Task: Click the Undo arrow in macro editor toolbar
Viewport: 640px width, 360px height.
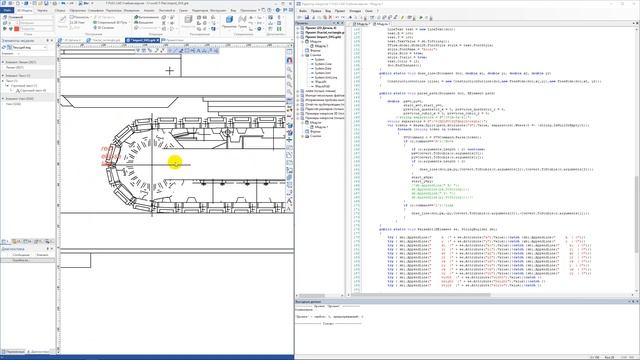Action: (337, 18)
